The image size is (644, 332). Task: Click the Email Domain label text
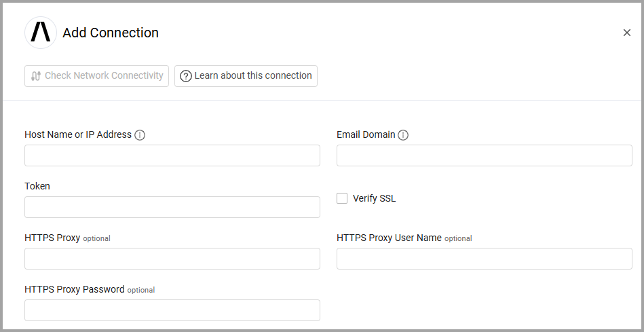[x=366, y=134]
